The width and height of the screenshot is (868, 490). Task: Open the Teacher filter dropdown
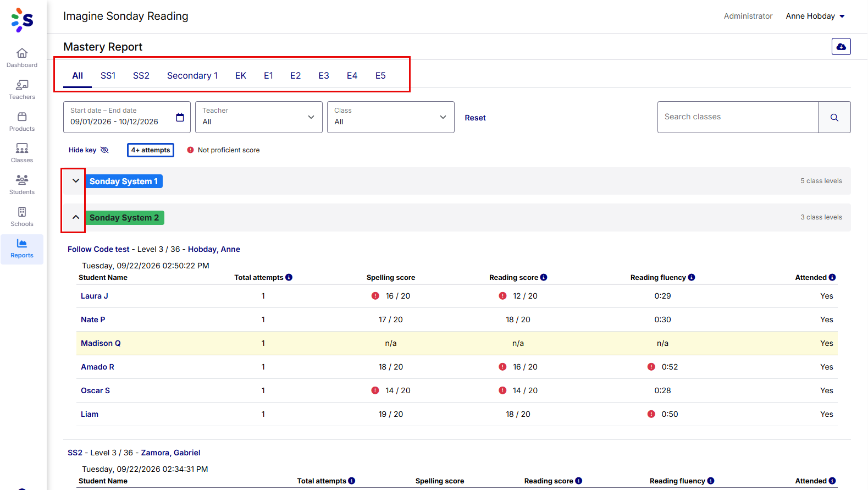point(259,117)
